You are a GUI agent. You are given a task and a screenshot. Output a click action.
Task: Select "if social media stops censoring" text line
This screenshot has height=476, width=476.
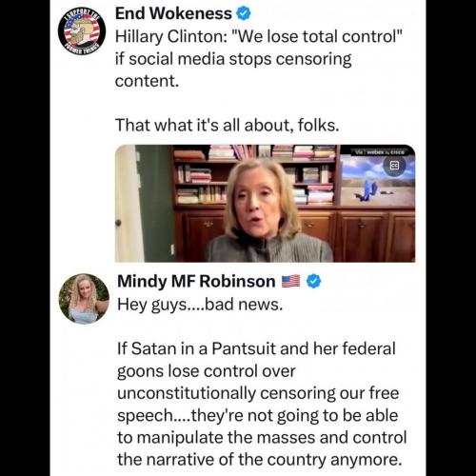[x=233, y=59]
